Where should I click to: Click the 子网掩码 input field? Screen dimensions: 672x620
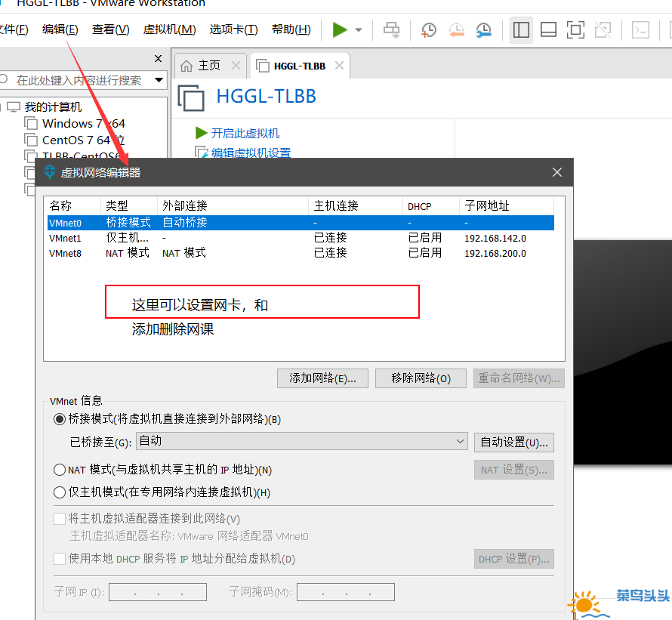tap(345, 592)
